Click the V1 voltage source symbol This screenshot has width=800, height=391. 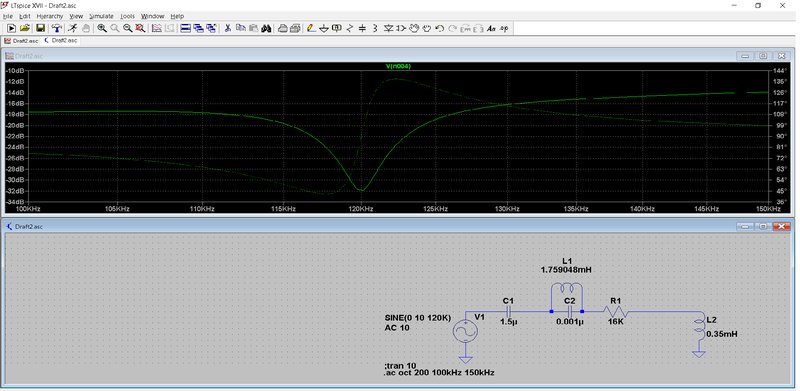tap(465, 332)
